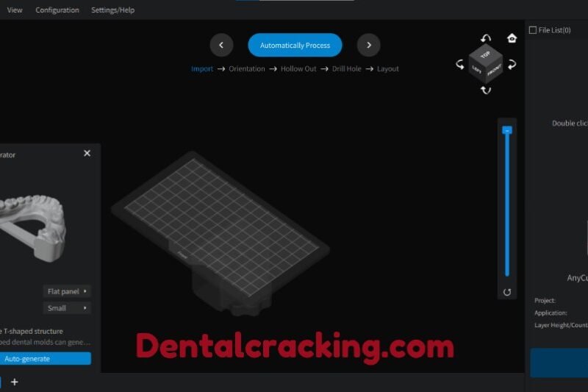Select the Layout workflow step
The width and height of the screenshot is (588, 392).
coord(388,69)
